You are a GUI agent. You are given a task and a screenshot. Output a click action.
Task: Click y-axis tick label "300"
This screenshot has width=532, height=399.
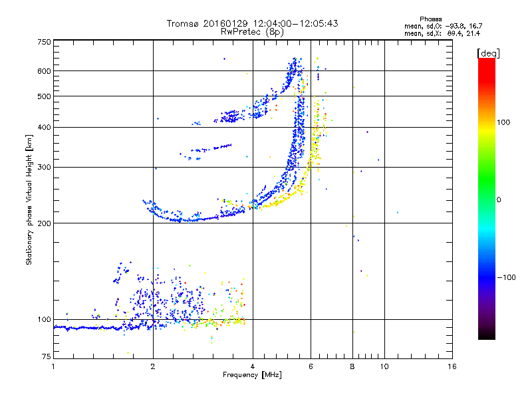coord(45,167)
